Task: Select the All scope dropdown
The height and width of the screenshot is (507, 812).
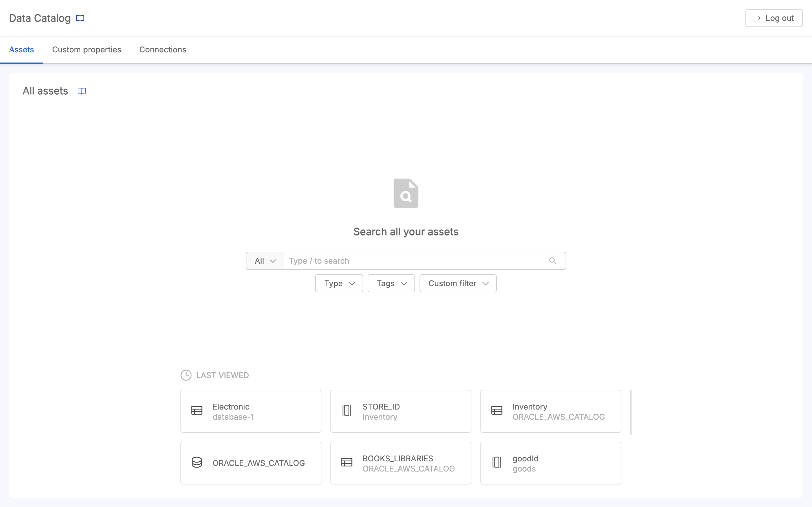Action: [264, 261]
